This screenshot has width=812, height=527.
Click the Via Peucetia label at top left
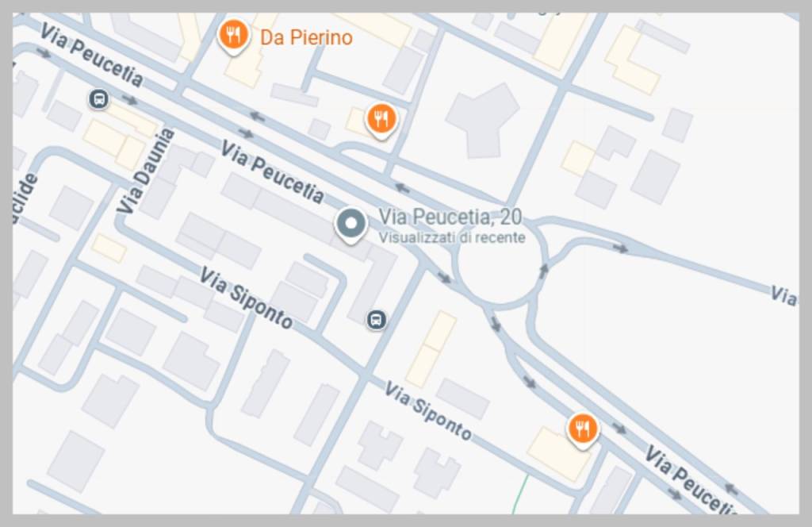coord(91,54)
